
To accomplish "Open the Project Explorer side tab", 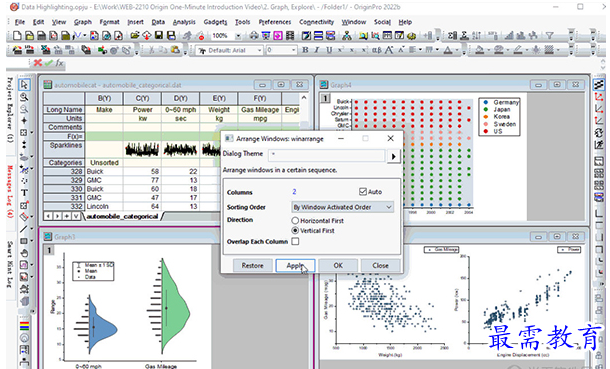I will (10, 110).
